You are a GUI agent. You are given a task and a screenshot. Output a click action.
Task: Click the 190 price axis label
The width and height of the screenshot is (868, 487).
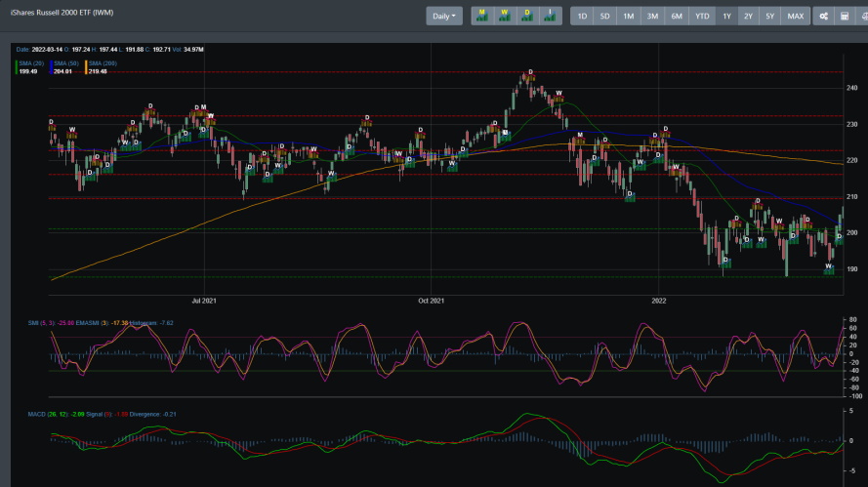click(851, 269)
